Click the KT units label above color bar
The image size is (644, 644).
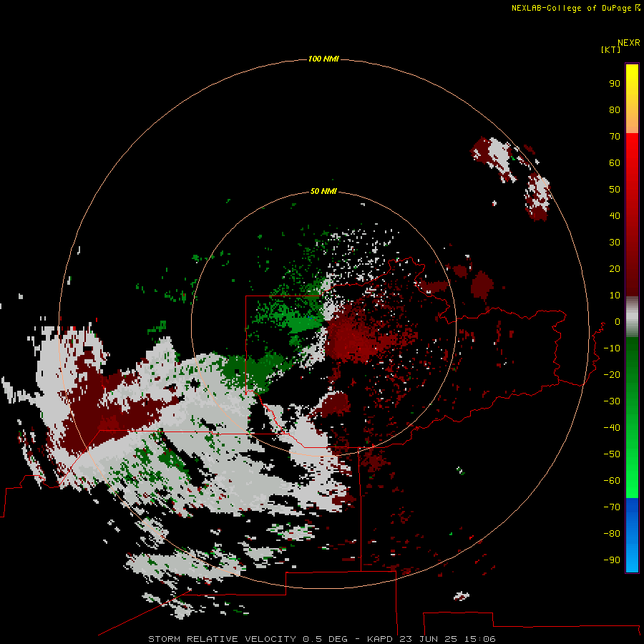coord(611,49)
